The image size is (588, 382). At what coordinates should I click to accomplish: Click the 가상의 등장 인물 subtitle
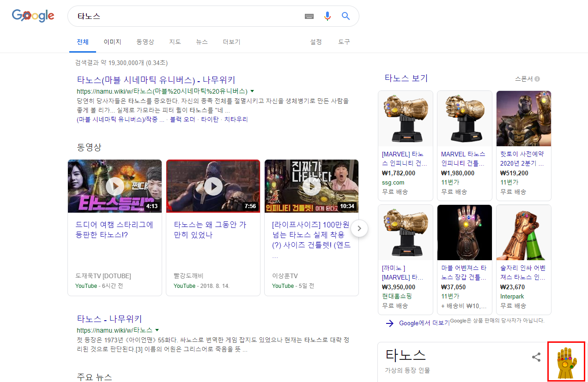point(407,370)
